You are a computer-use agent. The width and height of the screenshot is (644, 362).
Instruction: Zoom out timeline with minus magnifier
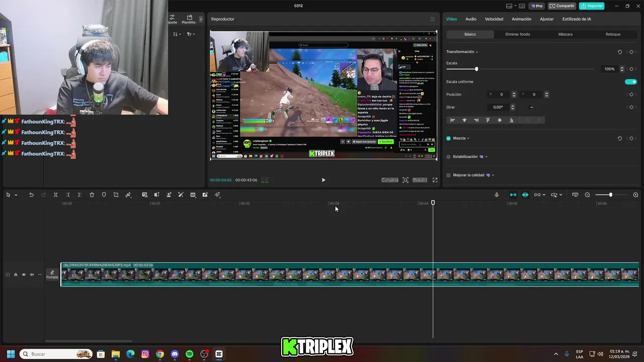click(x=587, y=195)
